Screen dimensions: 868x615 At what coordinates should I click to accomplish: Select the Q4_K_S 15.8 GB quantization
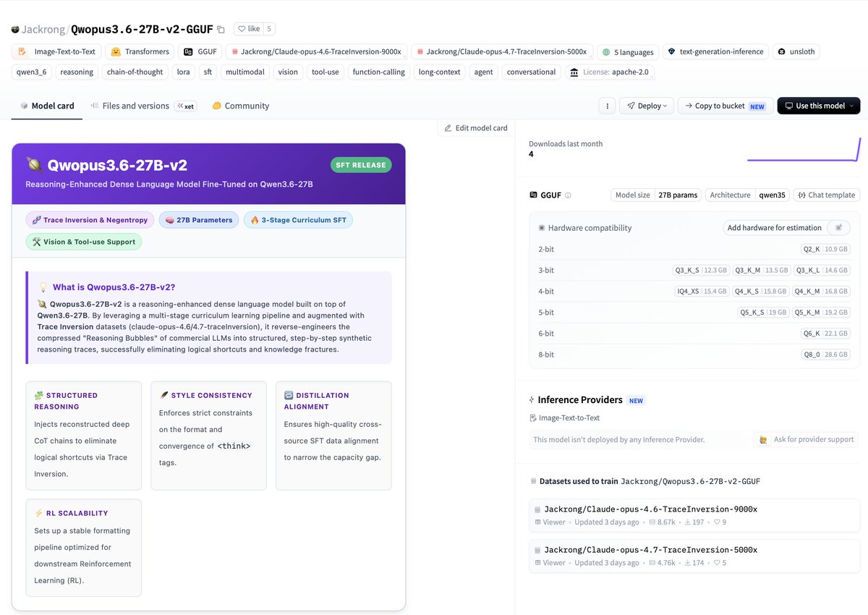pyautogui.click(x=760, y=291)
